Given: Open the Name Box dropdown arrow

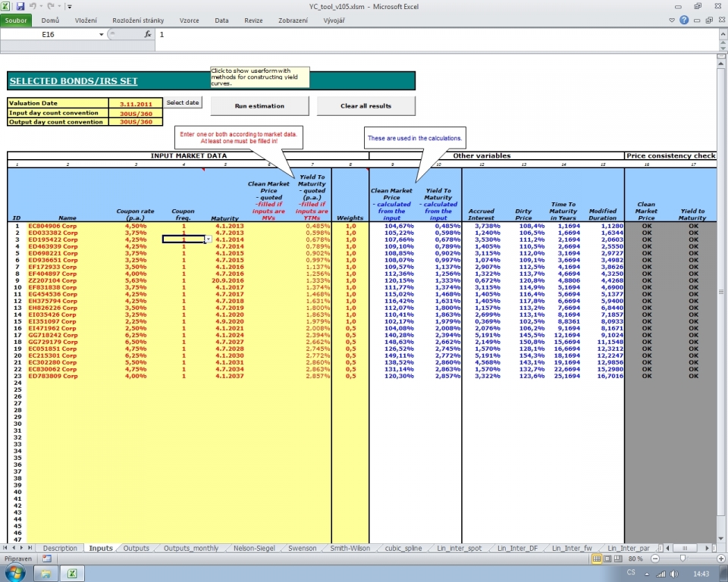Looking at the screenshot, I should tap(101, 35).
